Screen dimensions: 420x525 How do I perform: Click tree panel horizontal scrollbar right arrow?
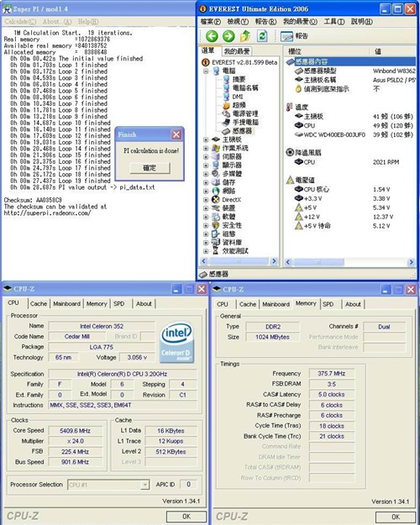(274, 261)
